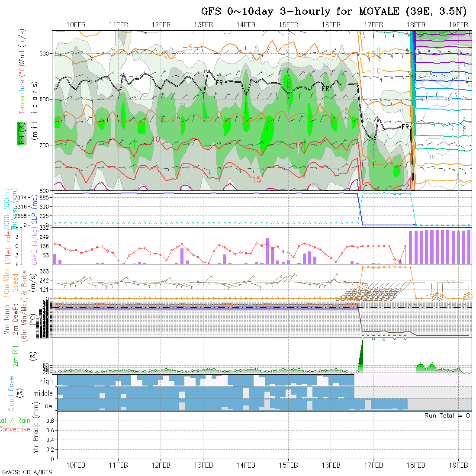Image resolution: width=476 pixels, height=476 pixels.
Task: Click the '10m Wind' axis title
Action: 6,283
